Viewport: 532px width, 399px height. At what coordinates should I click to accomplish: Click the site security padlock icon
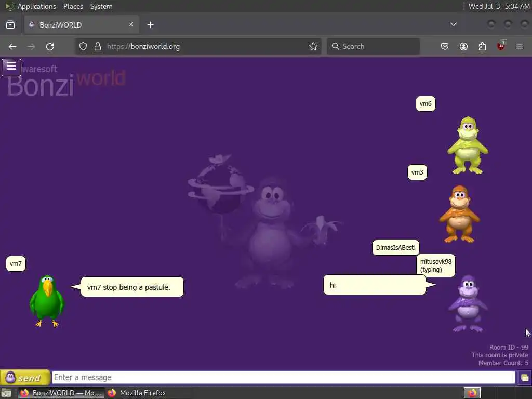point(98,46)
